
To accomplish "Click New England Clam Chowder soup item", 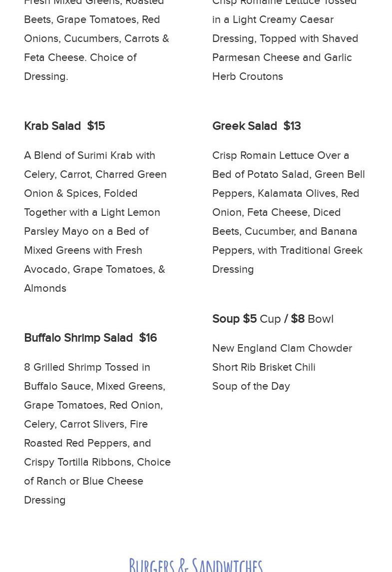I will pyautogui.click(x=282, y=348).
